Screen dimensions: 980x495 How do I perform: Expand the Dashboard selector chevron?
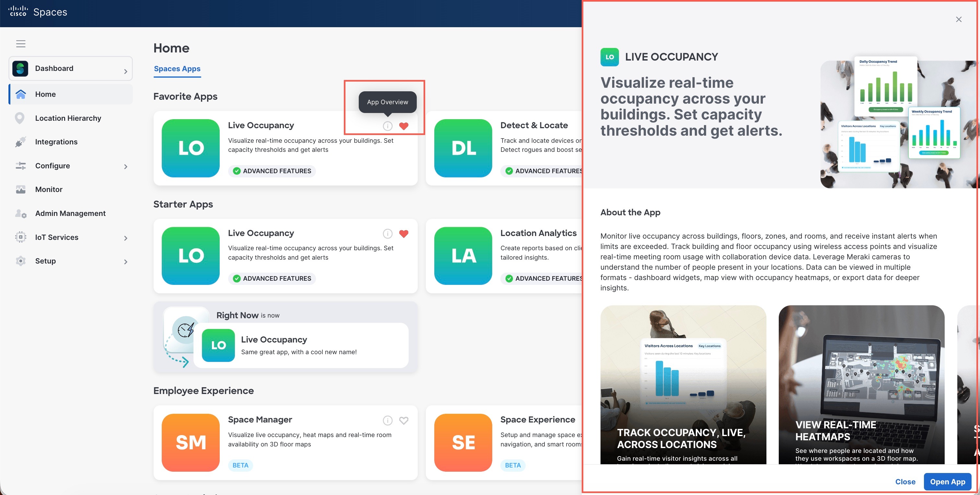pos(125,71)
